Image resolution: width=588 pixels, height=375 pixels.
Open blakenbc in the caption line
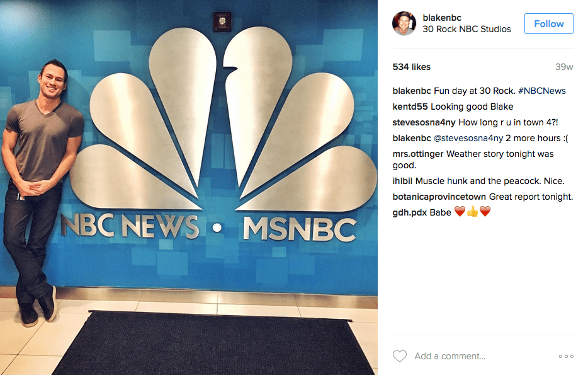(412, 91)
